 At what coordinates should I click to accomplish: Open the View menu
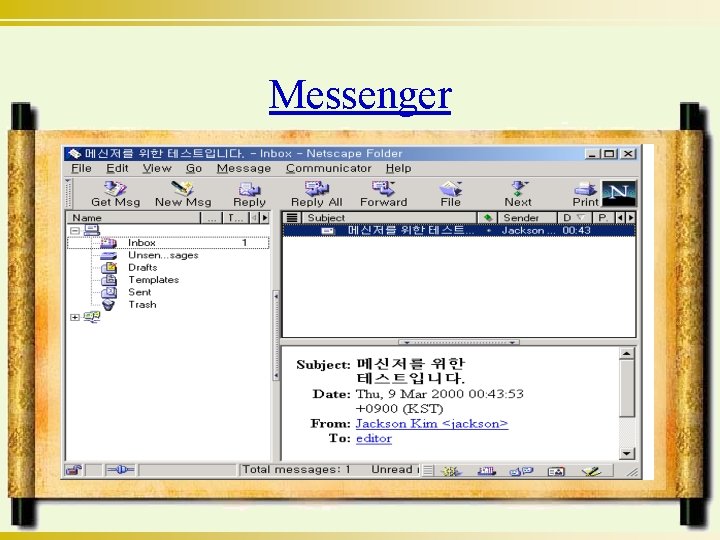157,169
